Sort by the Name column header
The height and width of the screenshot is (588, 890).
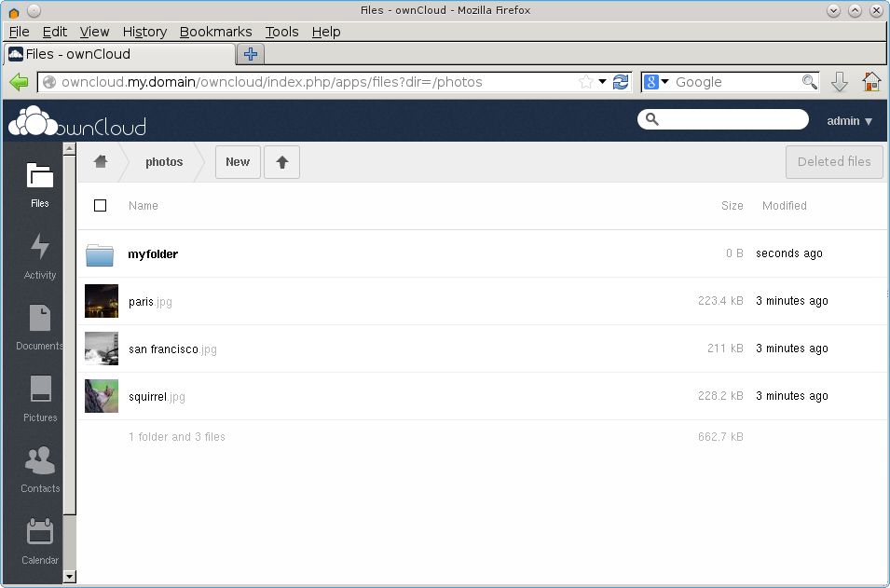143,205
